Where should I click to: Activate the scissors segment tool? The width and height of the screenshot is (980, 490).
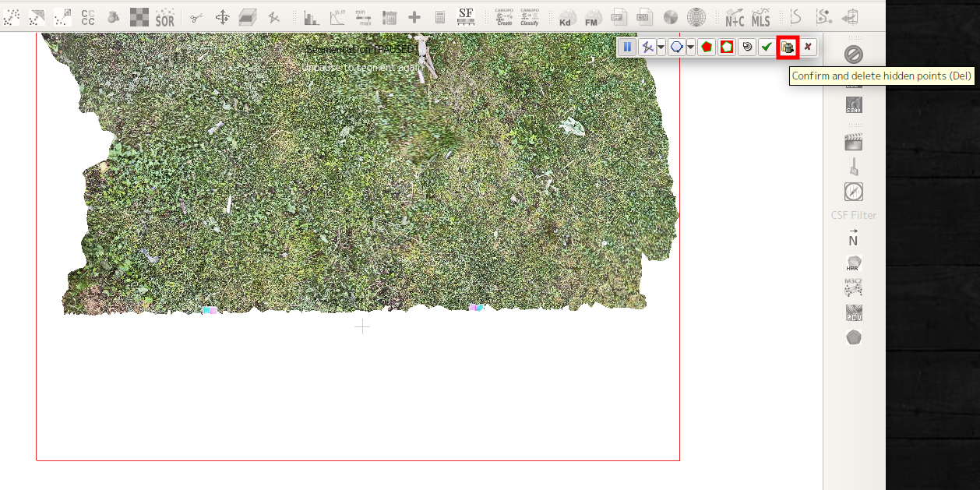tap(196, 16)
